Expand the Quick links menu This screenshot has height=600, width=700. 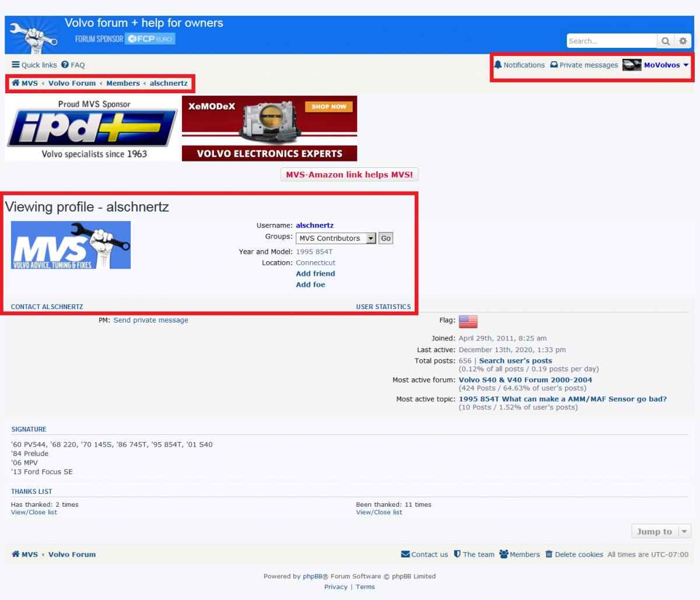34,65
